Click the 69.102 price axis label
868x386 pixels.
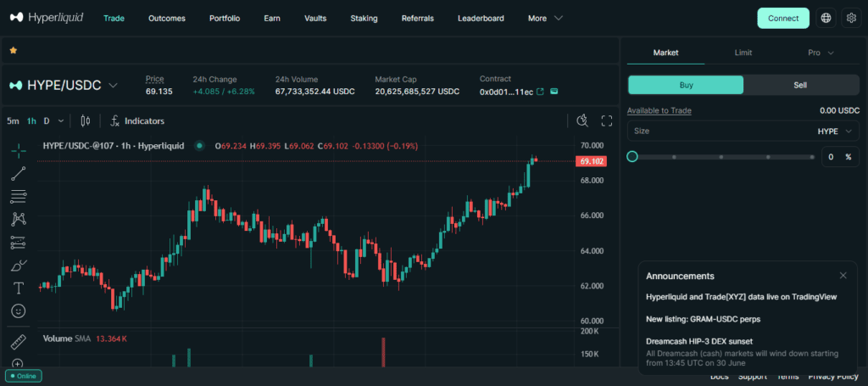pyautogui.click(x=591, y=162)
